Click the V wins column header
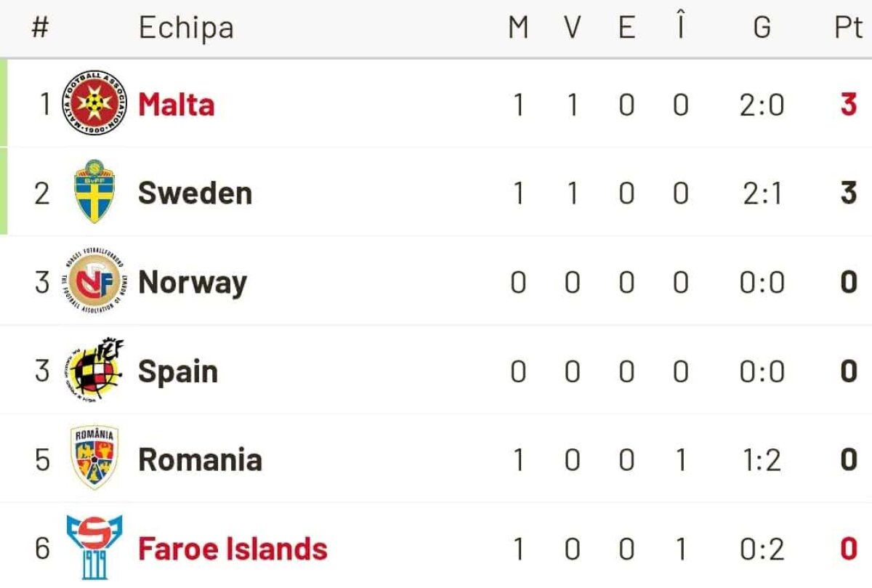Viewport: 872px width, 588px height. coord(573,28)
